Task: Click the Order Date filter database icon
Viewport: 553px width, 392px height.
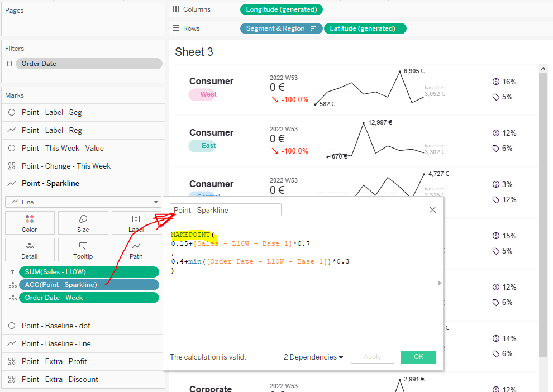Action: (9, 64)
